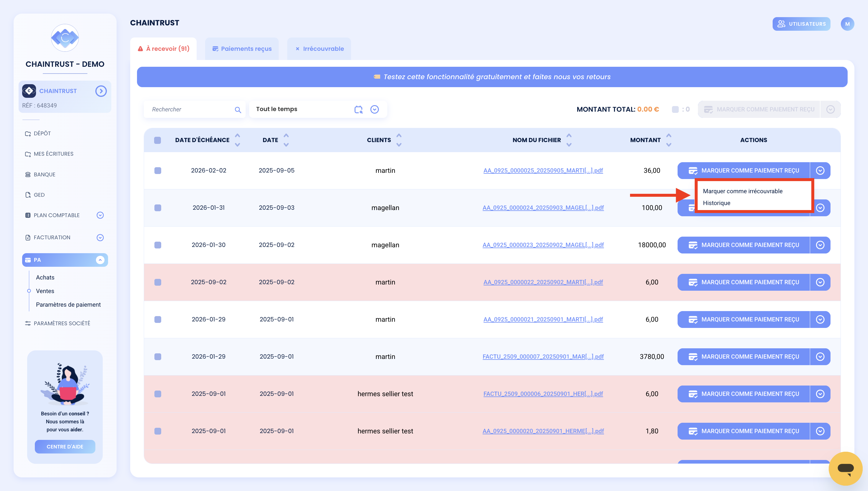Tick the FACTU_2509_000007 row checkbox
Screen dimensions: 868x491
click(157, 357)
